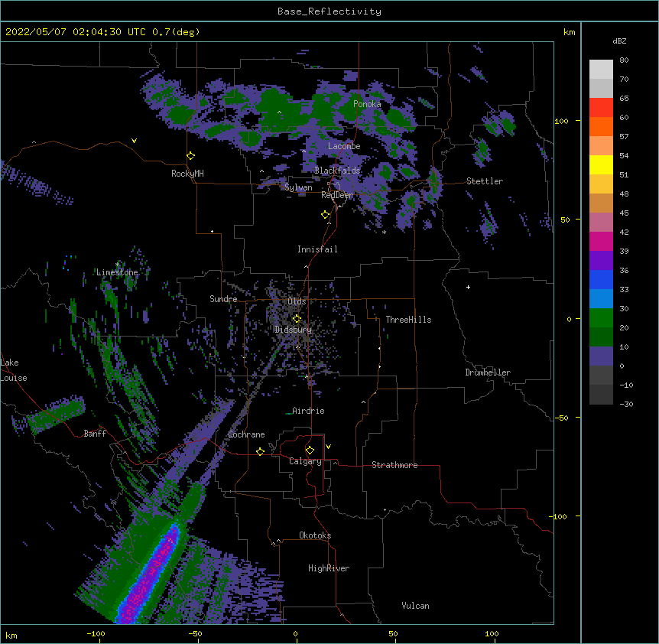Click the Stettler city label
Screen dimensions: 659x644
[x=485, y=181]
